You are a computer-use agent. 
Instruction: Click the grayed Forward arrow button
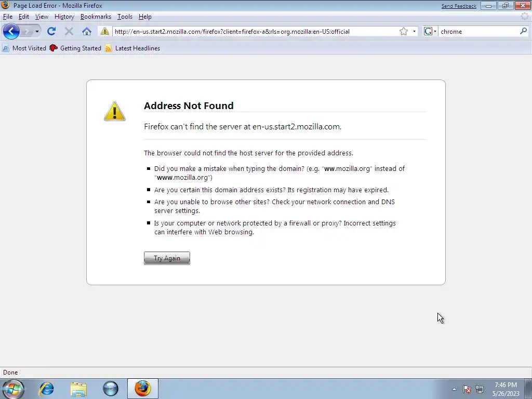pyautogui.click(x=27, y=32)
